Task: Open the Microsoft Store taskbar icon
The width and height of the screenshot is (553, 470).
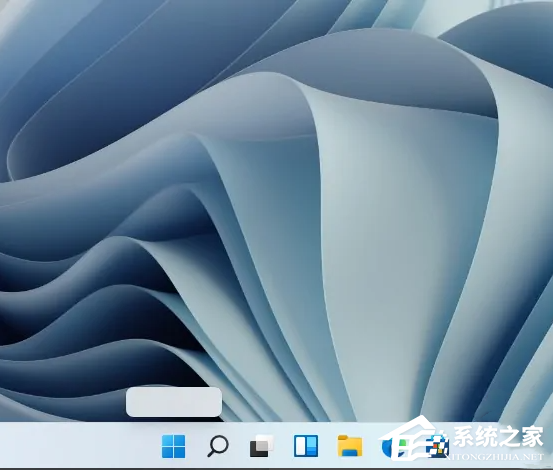Action: (437, 446)
